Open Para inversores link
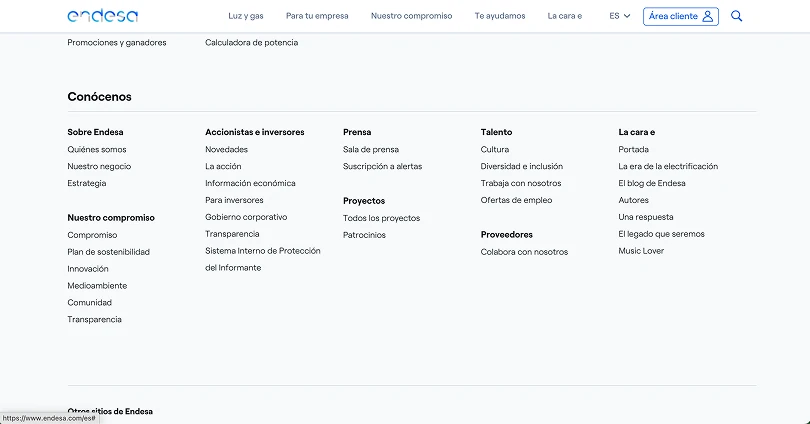The image size is (810, 424). [x=234, y=200]
